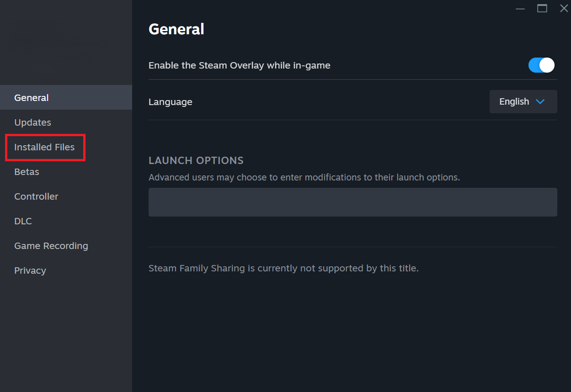Screen dimensions: 571x392
Task: Click the General page heading
Action: [x=176, y=29]
